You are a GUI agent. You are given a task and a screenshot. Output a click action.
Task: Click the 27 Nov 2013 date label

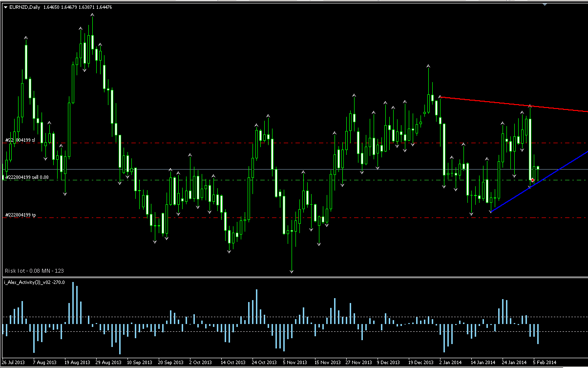358,363
